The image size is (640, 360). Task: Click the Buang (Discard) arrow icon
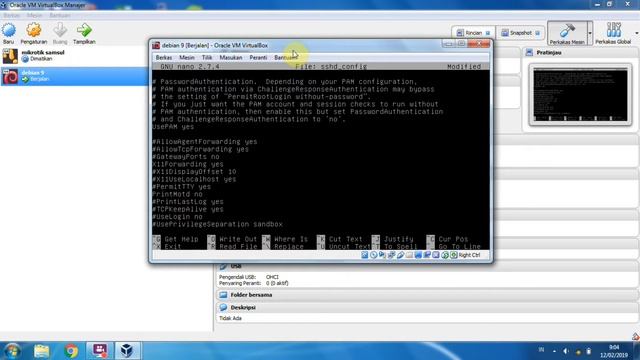(60, 30)
